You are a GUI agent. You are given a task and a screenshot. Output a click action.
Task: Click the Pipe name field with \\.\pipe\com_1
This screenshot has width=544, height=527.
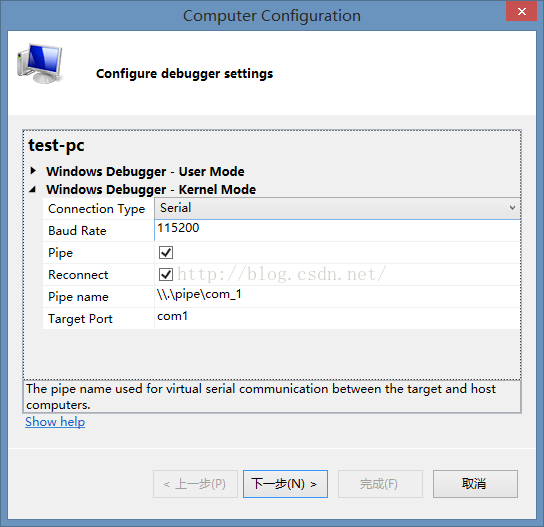pos(337,296)
